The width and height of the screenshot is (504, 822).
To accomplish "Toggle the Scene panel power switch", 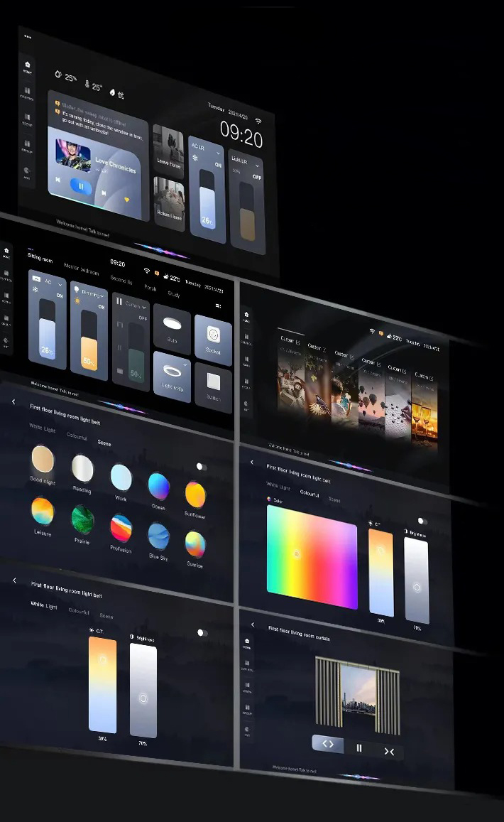I will click(x=201, y=466).
